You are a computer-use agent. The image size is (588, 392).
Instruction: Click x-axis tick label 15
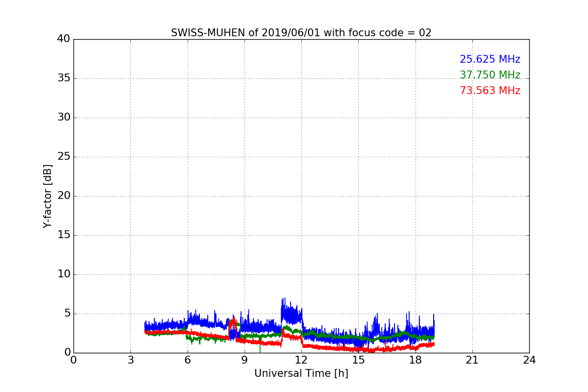(x=358, y=360)
